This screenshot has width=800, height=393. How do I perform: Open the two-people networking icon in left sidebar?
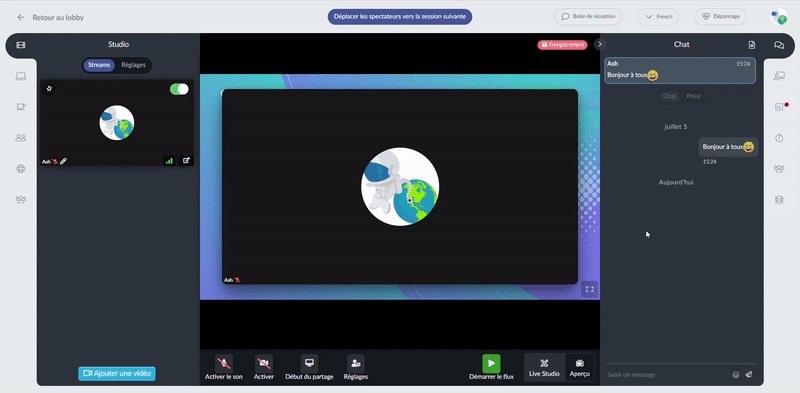pos(21,138)
